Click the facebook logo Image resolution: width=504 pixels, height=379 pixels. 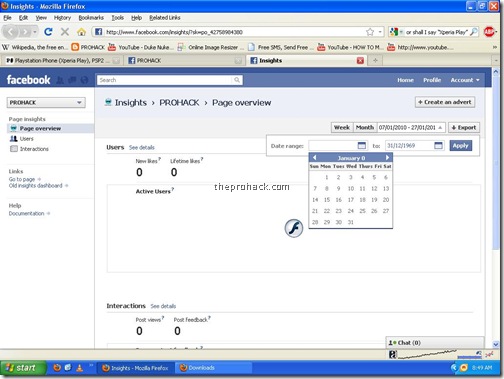coord(28,80)
